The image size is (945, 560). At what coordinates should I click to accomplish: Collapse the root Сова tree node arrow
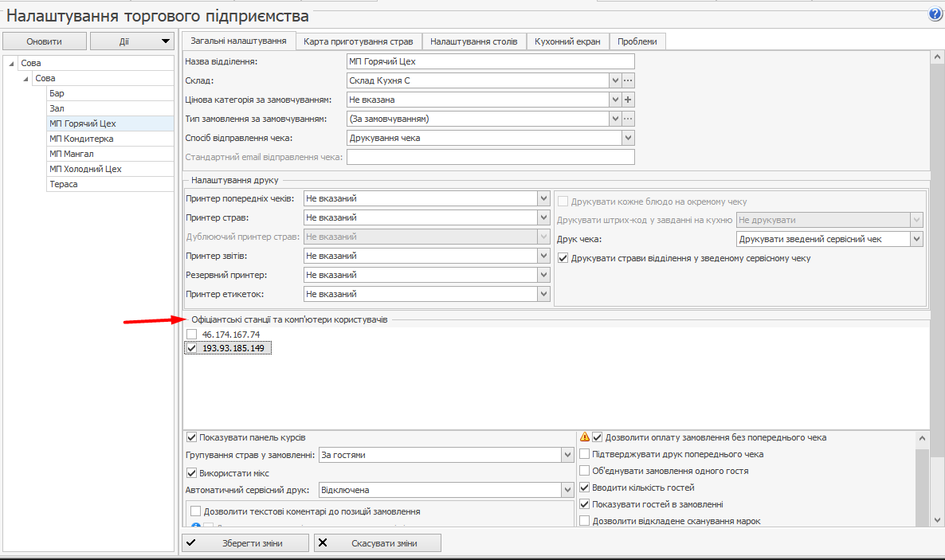(12, 64)
